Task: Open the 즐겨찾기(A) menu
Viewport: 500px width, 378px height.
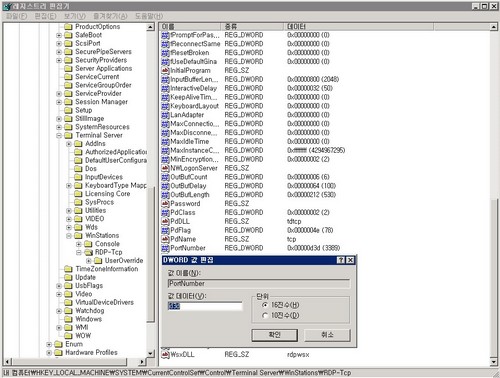Action: (110, 16)
